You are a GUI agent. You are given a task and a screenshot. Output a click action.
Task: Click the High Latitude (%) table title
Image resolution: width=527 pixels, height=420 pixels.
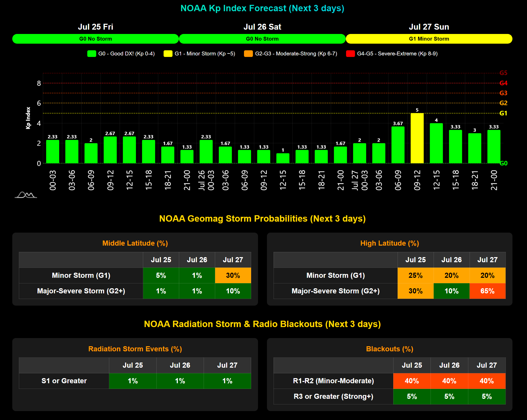[x=389, y=243]
